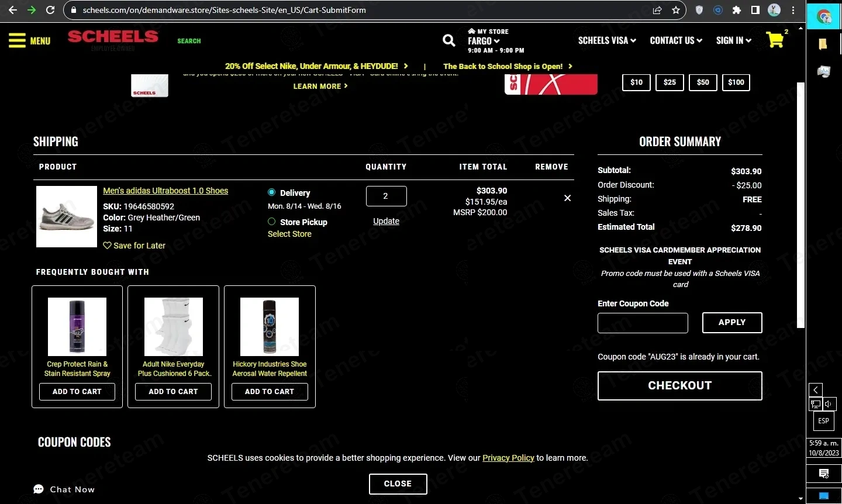Open the Chat Now bubble icon
Image resolution: width=842 pixels, height=504 pixels.
(39, 489)
